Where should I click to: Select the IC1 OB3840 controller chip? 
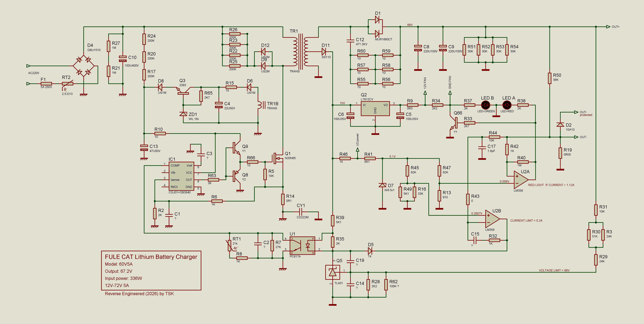click(x=181, y=176)
